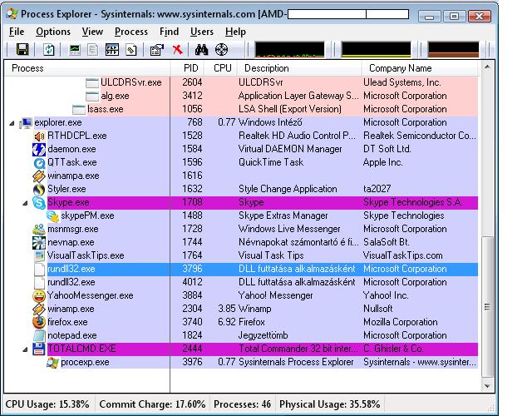Sort by the PID column header
Screen dimensions: 532x416
point(187,68)
